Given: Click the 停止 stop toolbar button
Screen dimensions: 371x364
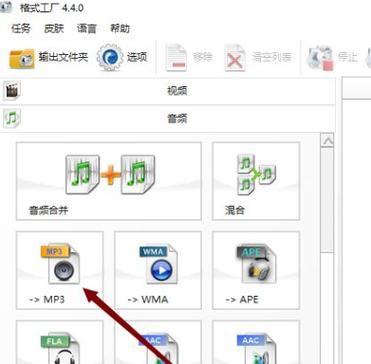Looking at the screenshot, I should point(332,58).
